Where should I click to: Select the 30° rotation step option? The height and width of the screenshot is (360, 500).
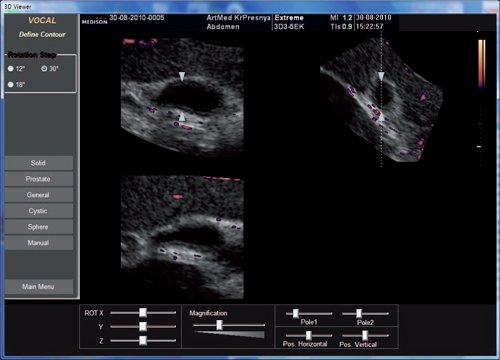tap(44, 69)
